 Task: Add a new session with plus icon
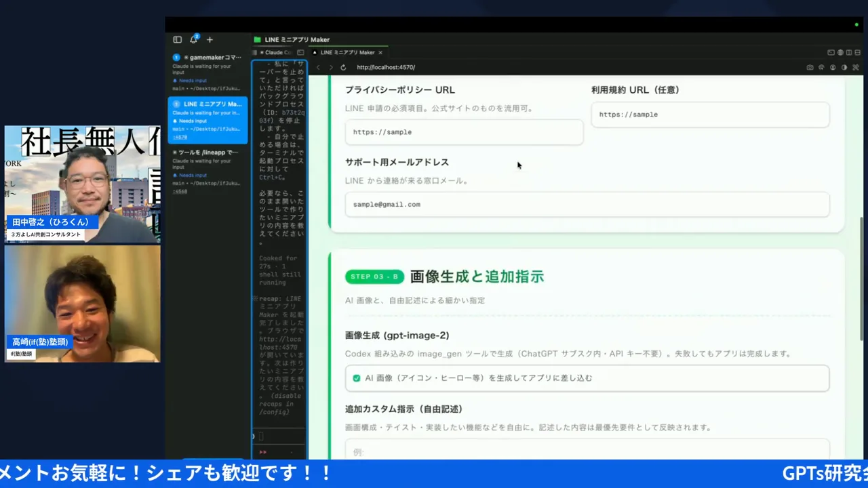210,40
